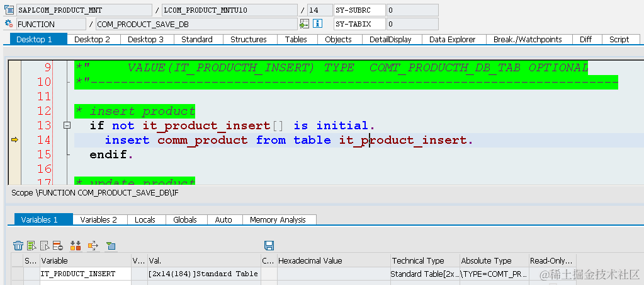
Task: Click the Read-Only column header
Action: tap(553, 261)
